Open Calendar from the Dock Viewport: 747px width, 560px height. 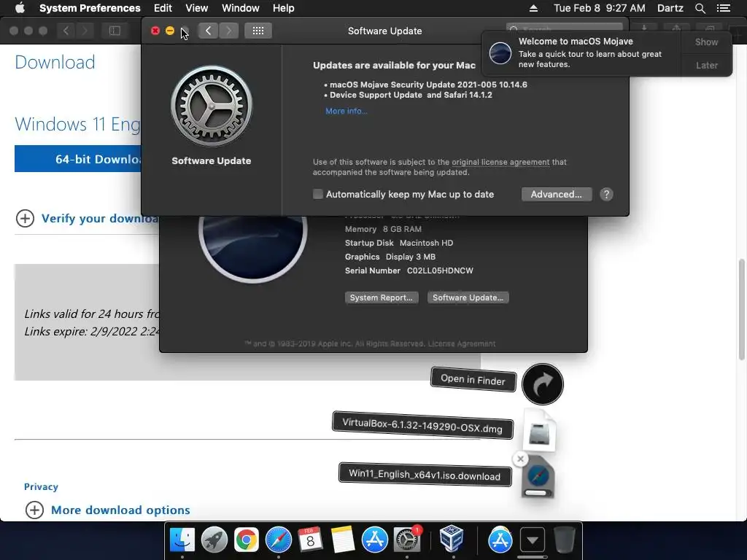[310, 540]
